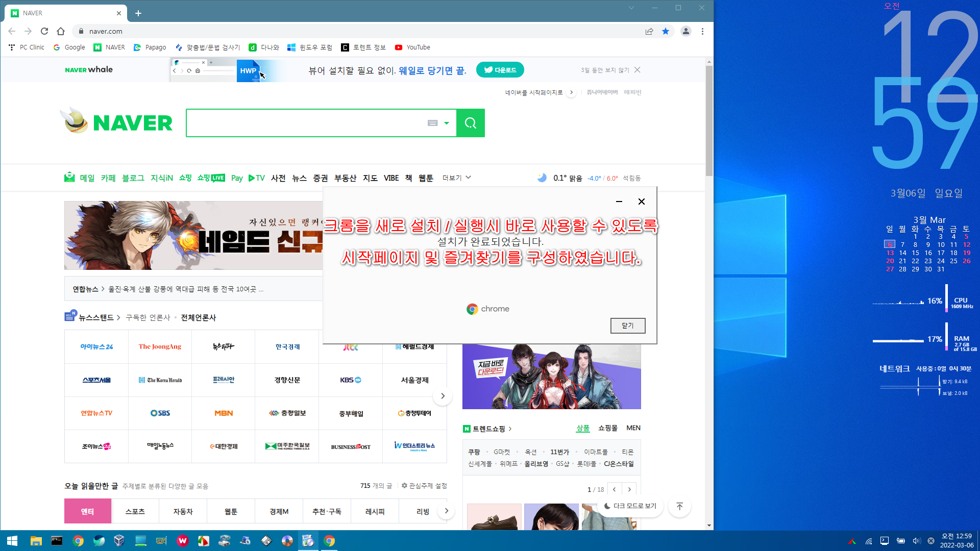Open 뉴스스탠드 section arrow
980x551 pixels.
[118, 318]
